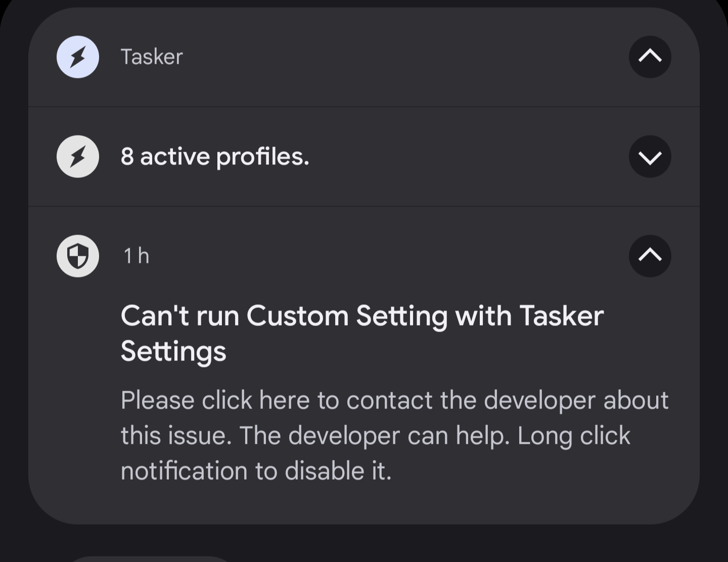Tap the word "Settings" on the title's second line
Viewport: 728px width, 562px height.
[173, 351]
